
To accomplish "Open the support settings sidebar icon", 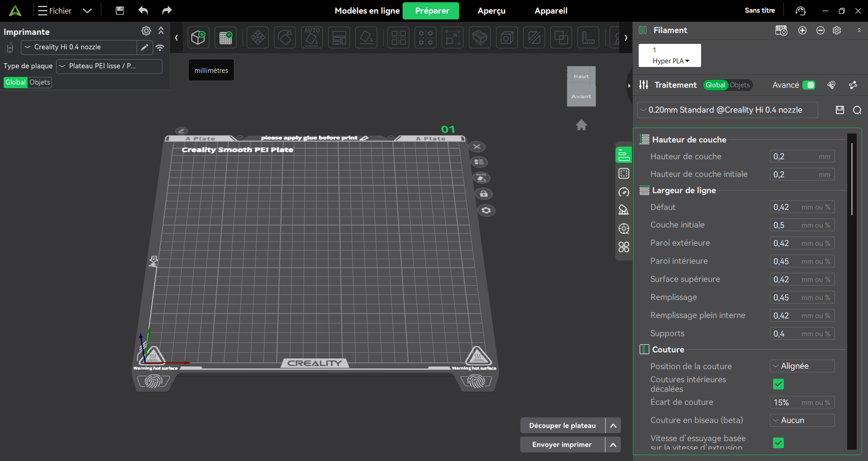I will [x=624, y=210].
